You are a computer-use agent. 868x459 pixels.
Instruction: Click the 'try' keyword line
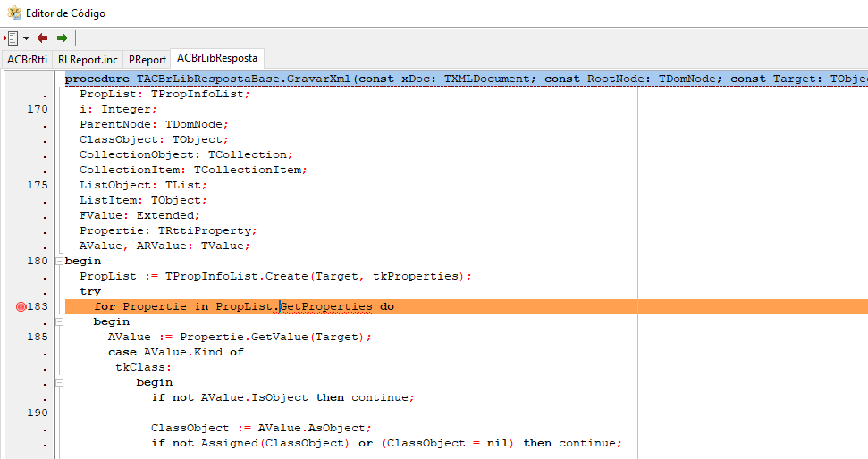pyautogui.click(x=90, y=291)
